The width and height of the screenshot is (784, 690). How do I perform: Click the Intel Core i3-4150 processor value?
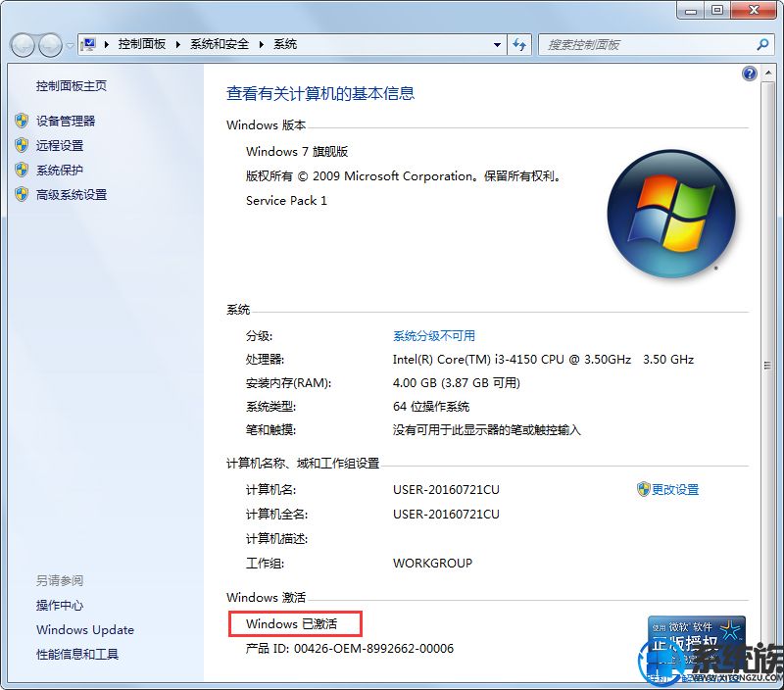pyautogui.click(x=544, y=360)
